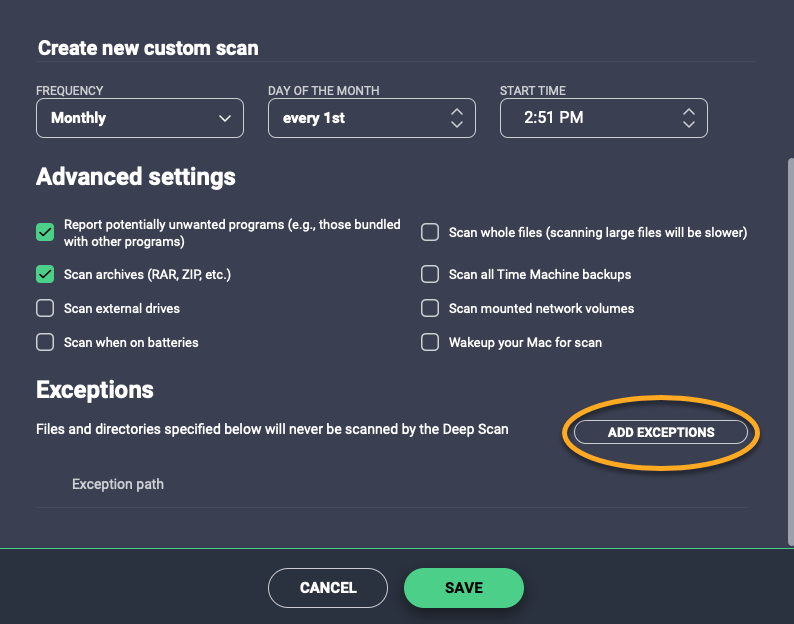The height and width of the screenshot is (624, 794).
Task: Uncheck Report potentially unwanted programs
Action: [x=45, y=232]
